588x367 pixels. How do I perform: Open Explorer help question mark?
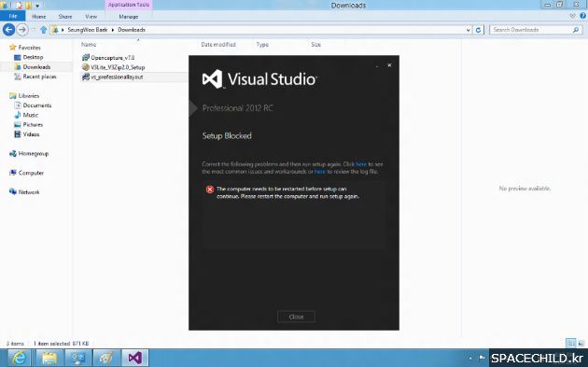582,16
